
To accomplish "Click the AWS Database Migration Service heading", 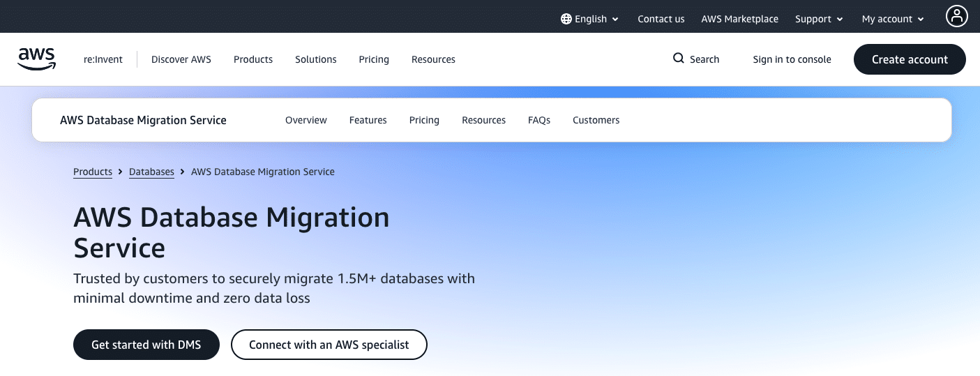I will [232, 232].
